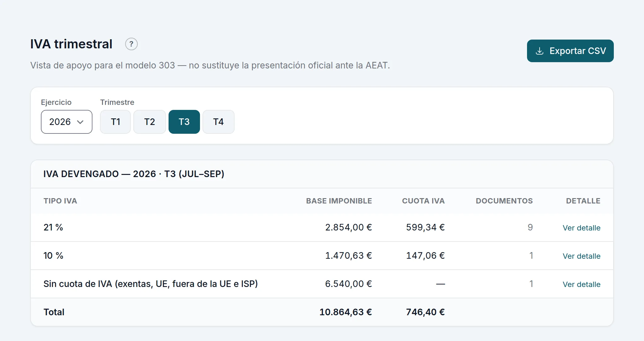Click the 2.854,00 € base amount
The width and height of the screenshot is (644, 341).
(x=348, y=227)
